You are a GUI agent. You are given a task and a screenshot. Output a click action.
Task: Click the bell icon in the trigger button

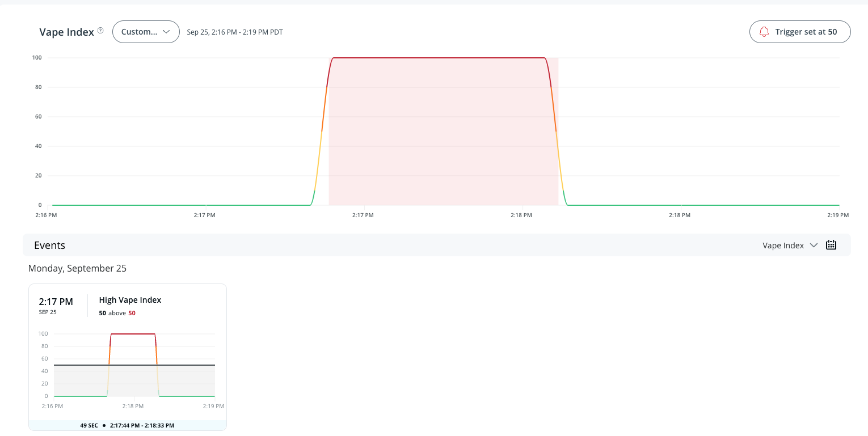764,32
